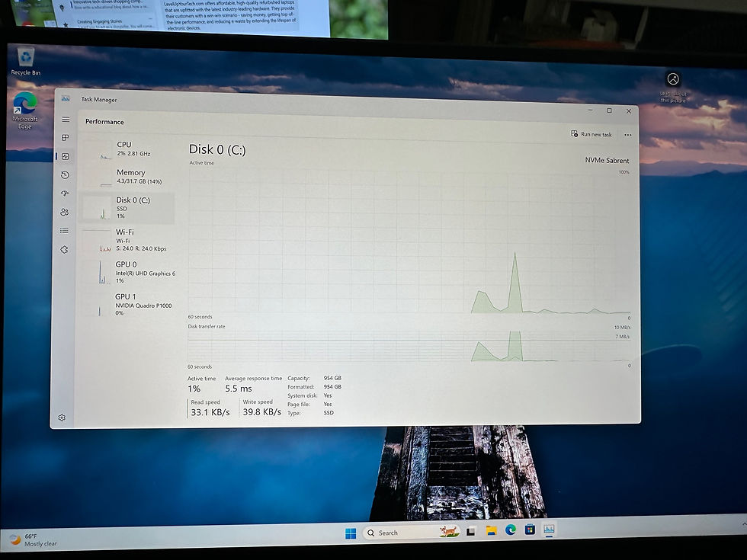
Task: Select Memory in the performance list
Action: tap(128, 177)
